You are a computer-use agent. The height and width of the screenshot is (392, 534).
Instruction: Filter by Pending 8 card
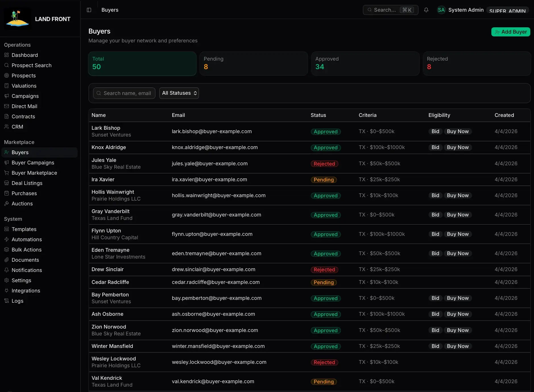coord(254,63)
